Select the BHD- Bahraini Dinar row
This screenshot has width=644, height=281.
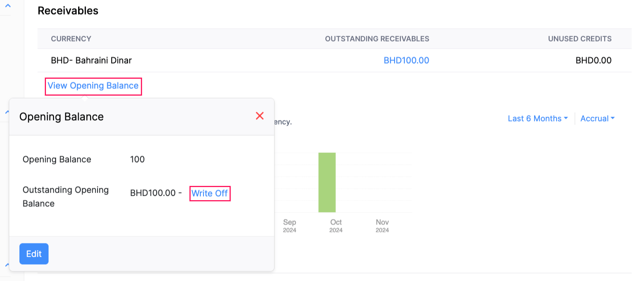click(91, 61)
